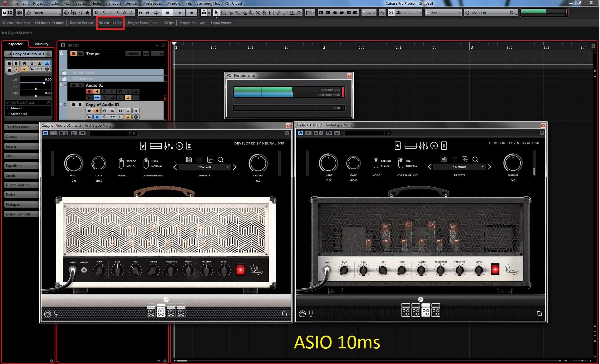
Task: Click the OUTPUT knob in Audio 01 Nolly plugin
Action: [513, 163]
